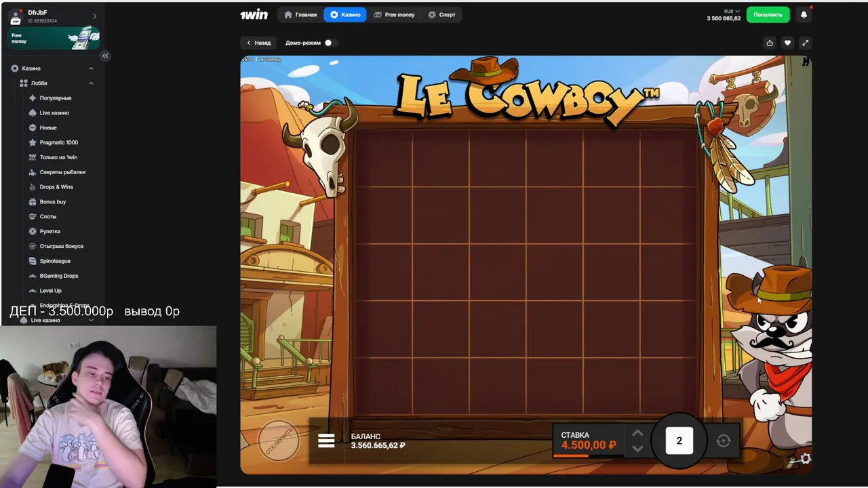Click the Секреты рыбалки icon
The height and width of the screenshot is (488, 868).
33,172
